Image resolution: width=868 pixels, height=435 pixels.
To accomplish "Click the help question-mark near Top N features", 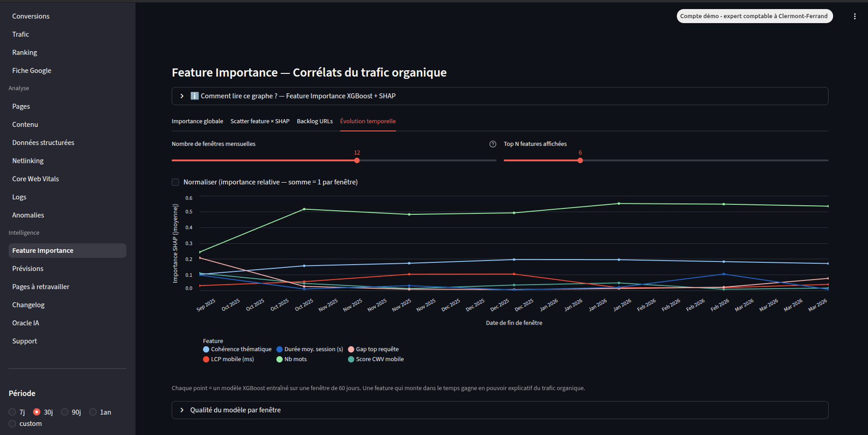I will [492, 144].
